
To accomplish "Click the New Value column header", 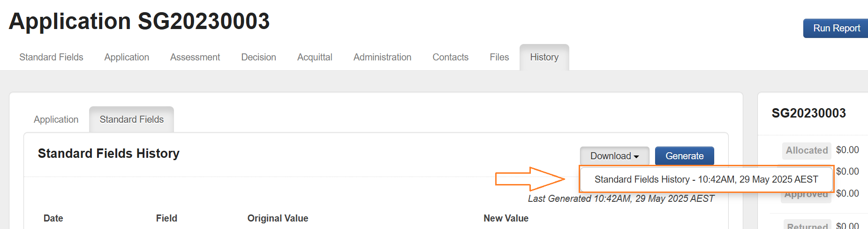I will 506,218.
